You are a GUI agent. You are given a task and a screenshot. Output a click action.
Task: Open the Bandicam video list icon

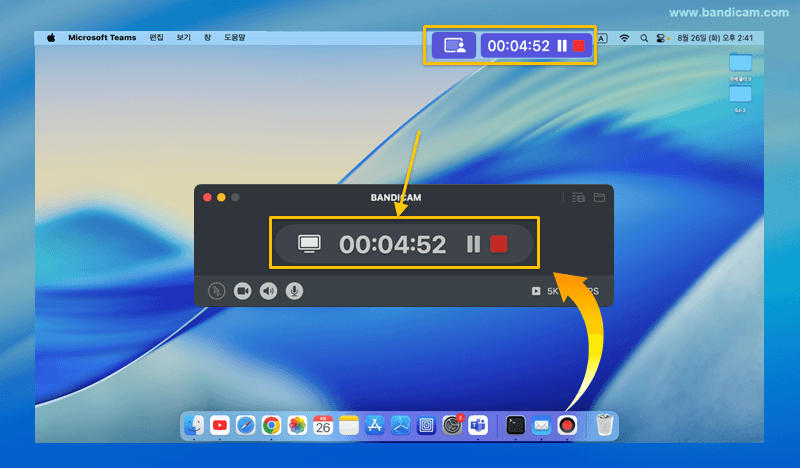(x=578, y=198)
